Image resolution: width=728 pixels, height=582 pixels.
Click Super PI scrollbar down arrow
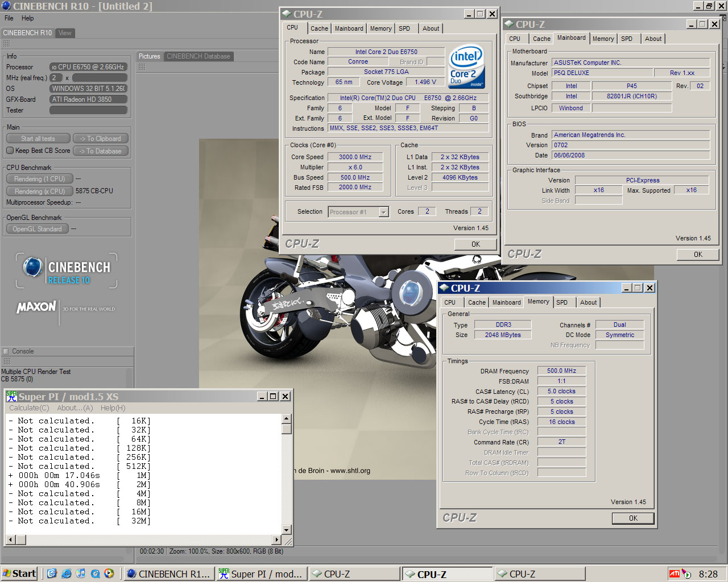tap(286, 530)
